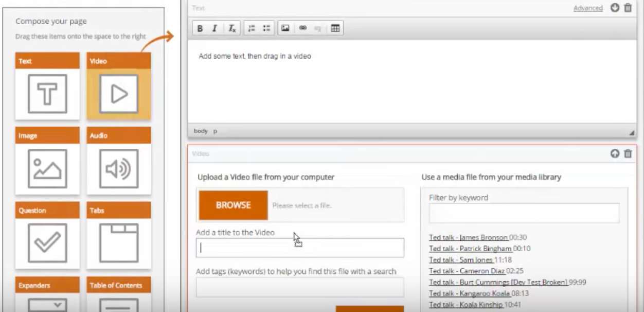Click the insert image toolbar icon
Viewport: 644px width, 312px height.
point(285,29)
